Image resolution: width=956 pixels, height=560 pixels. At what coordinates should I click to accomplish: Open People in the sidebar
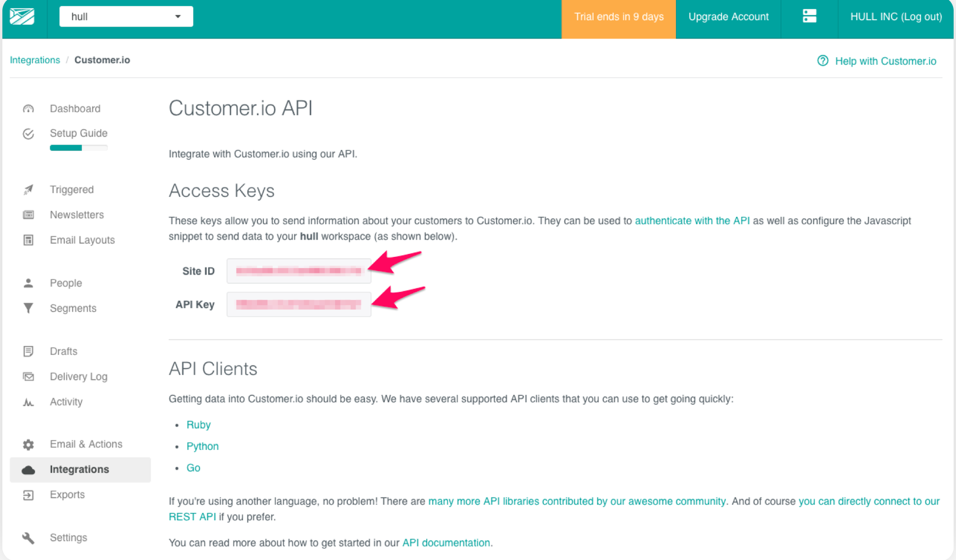point(66,283)
